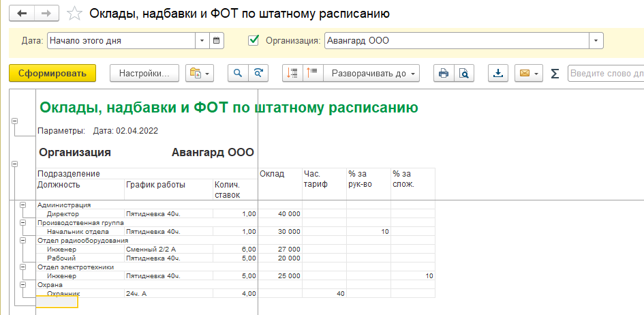Select the Администрация row
Screen dimensions: 644x315
pyautogui.click(x=147, y=205)
